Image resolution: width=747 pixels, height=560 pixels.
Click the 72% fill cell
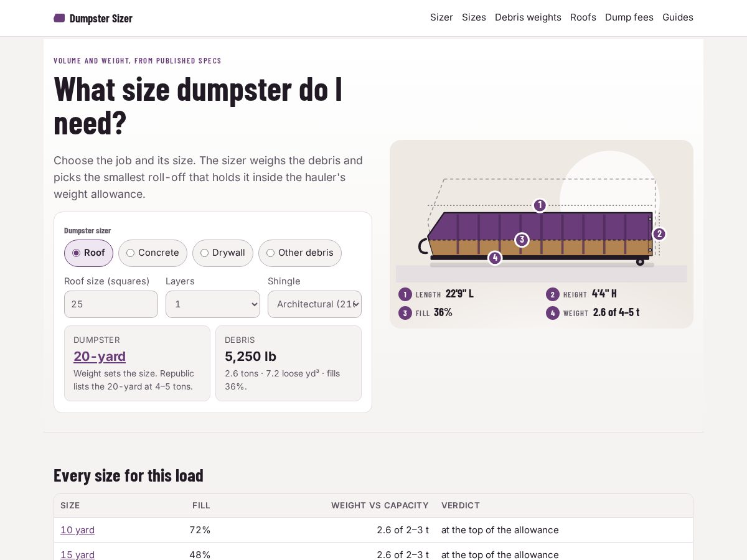pos(200,530)
